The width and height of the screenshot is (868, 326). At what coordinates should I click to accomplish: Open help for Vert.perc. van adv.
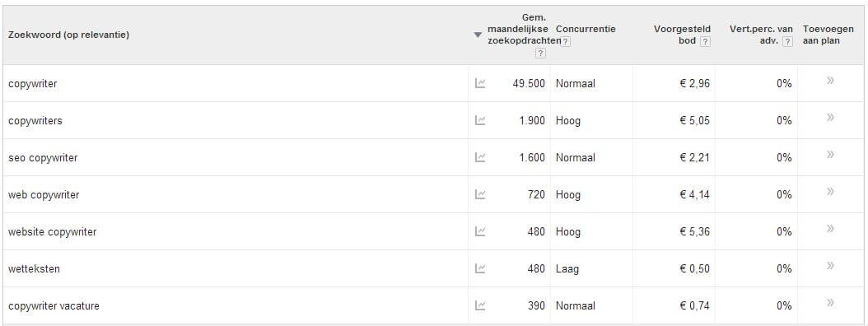click(787, 41)
